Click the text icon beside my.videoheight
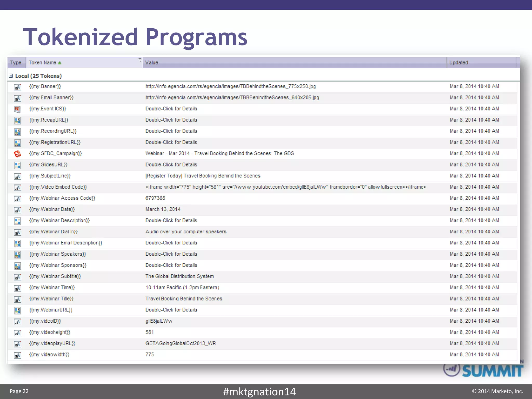 [17, 333]
